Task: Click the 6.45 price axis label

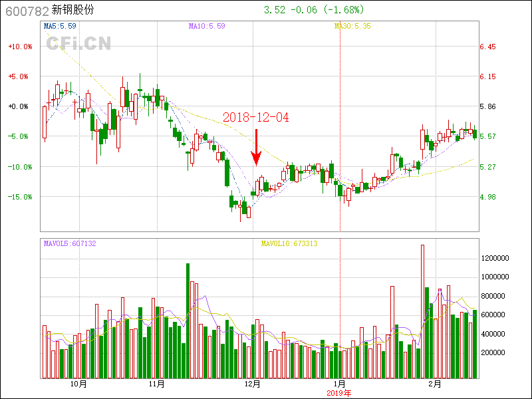Action: [487, 47]
